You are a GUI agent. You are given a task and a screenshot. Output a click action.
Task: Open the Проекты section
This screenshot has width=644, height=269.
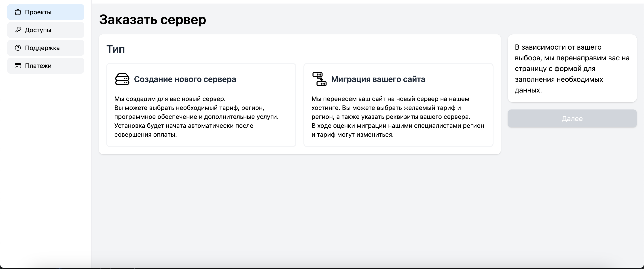(x=46, y=12)
